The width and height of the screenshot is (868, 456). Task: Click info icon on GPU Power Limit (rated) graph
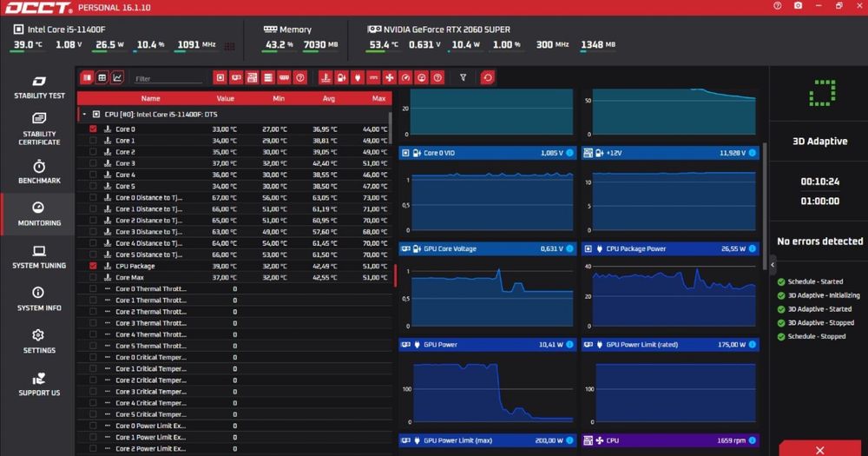pos(753,345)
